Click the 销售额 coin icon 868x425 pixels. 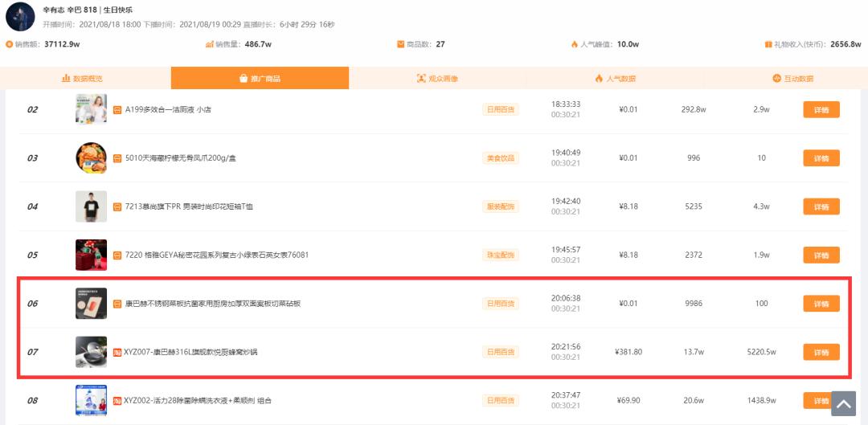[x=9, y=44]
